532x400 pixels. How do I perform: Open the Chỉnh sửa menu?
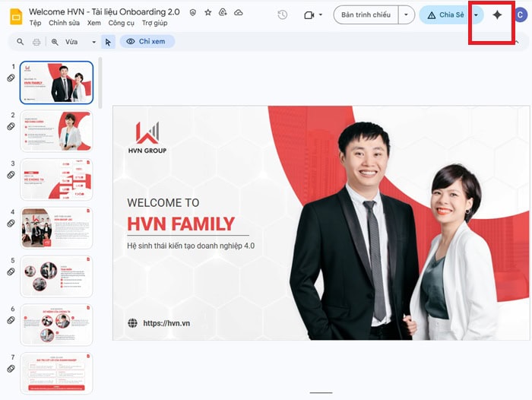click(64, 23)
